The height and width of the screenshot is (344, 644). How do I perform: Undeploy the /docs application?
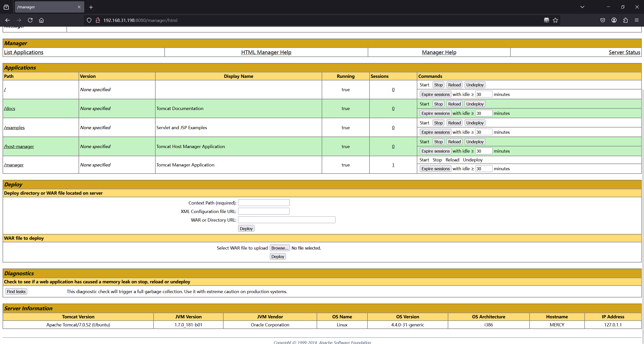tap(475, 104)
